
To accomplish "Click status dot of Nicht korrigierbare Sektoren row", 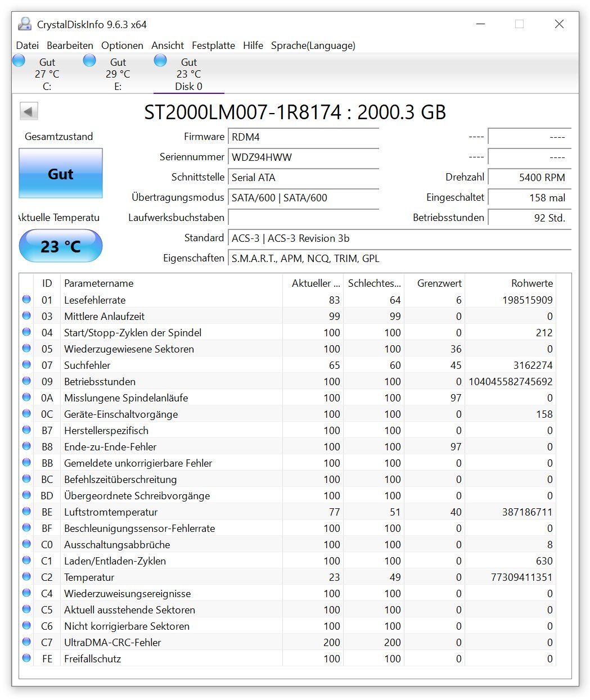I will (26, 626).
